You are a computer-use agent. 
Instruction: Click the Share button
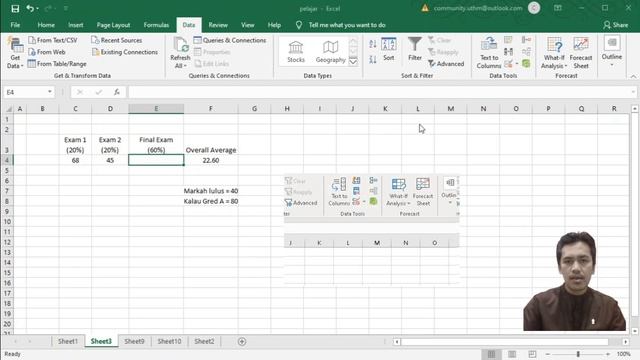pos(616,25)
